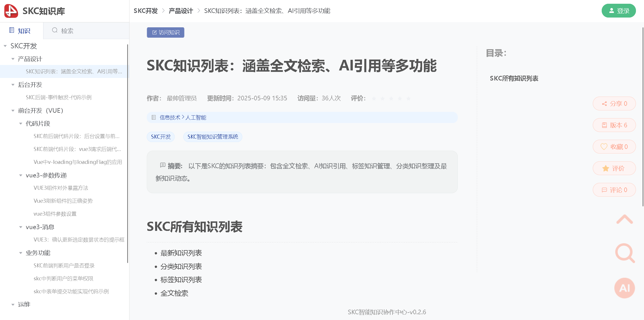Viewport: 644px width, 320px height.
Task: Collapse the vue3-参数传递 folder arrow
Action: click(20, 175)
